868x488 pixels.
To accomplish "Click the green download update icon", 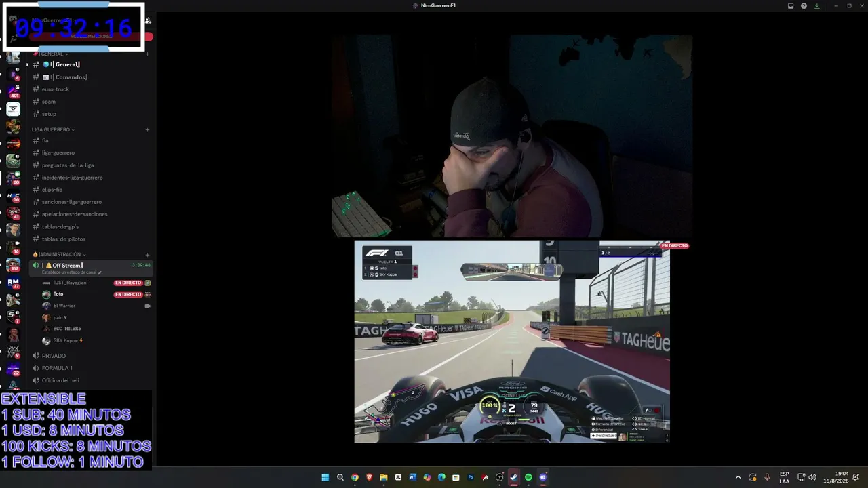I will (x=816, y=6).
